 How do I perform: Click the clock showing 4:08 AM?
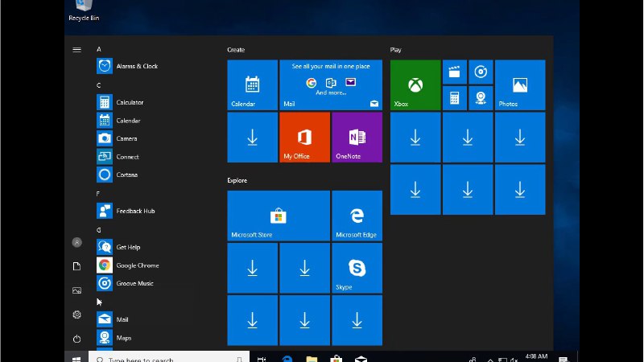click(536, 356)
